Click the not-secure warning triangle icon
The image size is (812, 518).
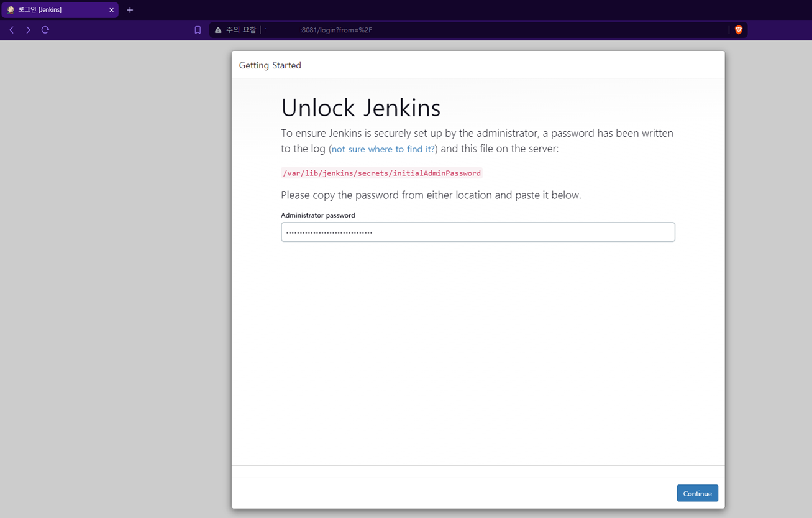tap(218, 30)
